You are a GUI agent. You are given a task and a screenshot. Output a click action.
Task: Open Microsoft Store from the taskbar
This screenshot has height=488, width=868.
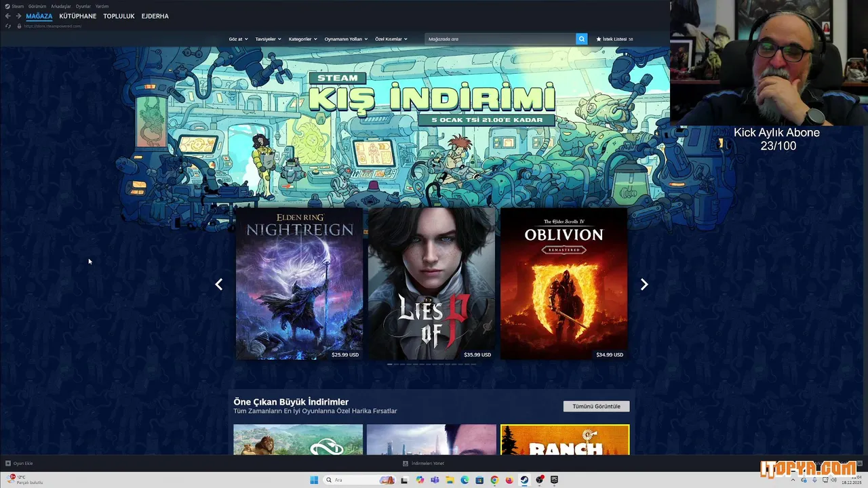[x=479, y=480]
